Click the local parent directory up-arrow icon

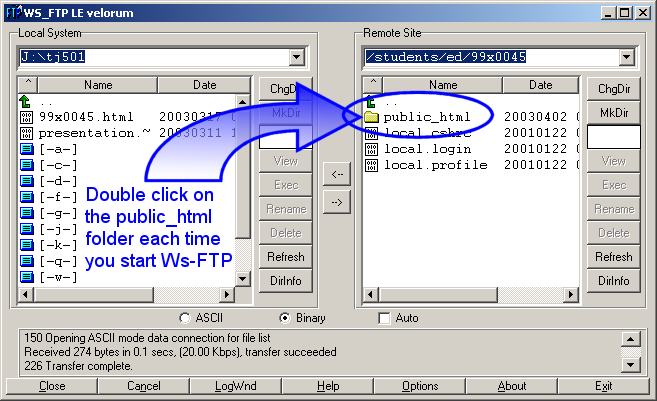click(x=25, y=101)
